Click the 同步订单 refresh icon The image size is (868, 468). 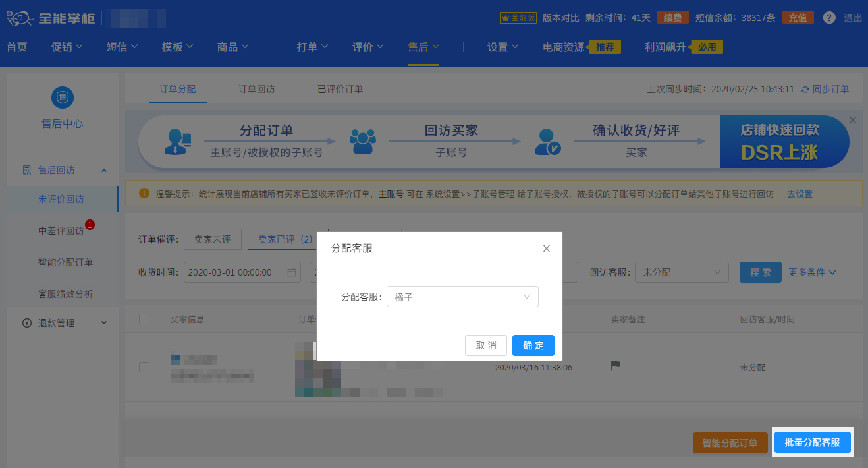805,89
